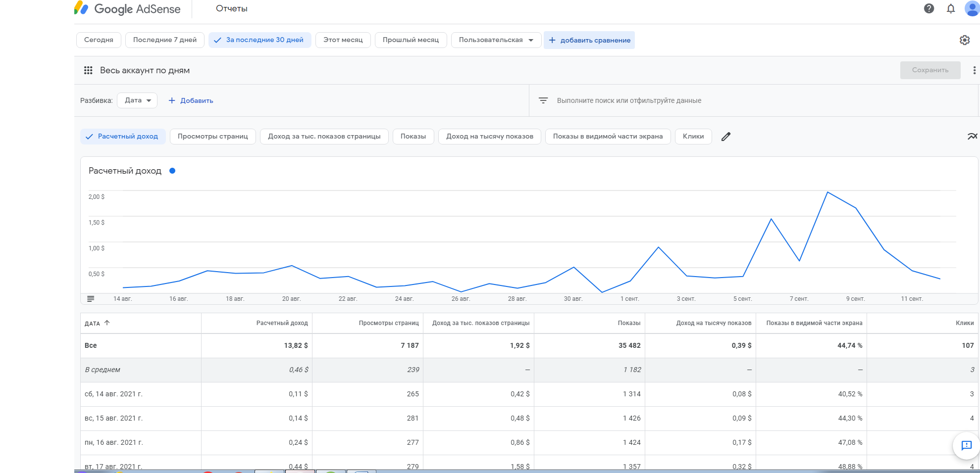The image size is (980, 473).
Task: Click the filter data search field
Action: click(x=629, y=100)
